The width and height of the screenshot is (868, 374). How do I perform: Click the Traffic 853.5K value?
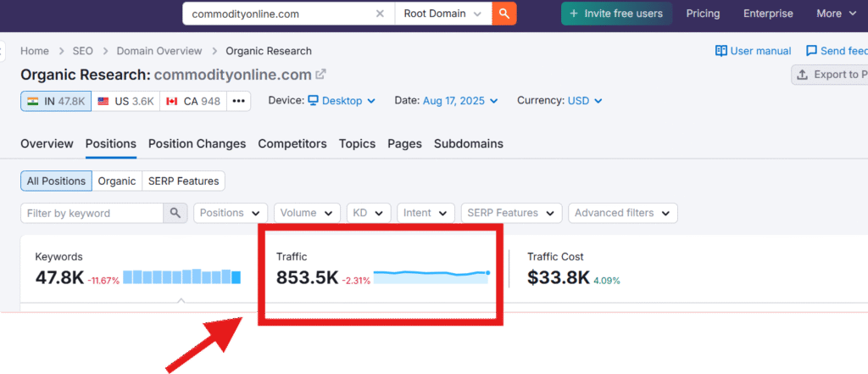click(x=307, y=277)
